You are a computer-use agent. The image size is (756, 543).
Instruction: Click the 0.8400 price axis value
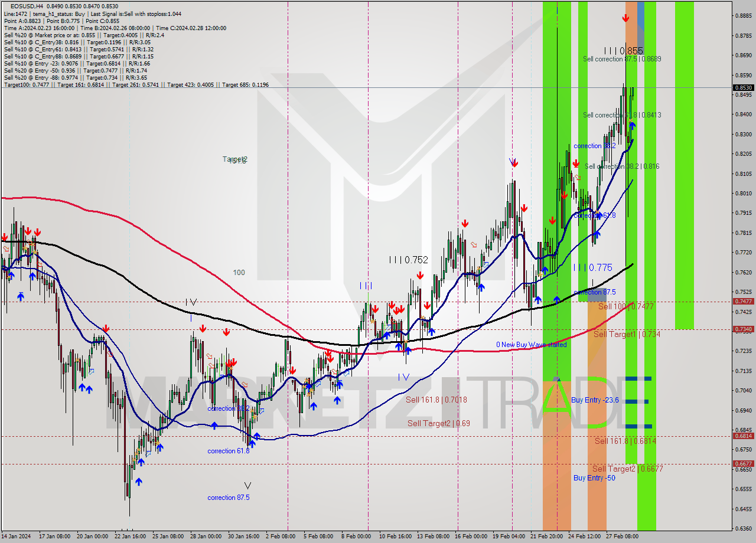coord(743,115)
